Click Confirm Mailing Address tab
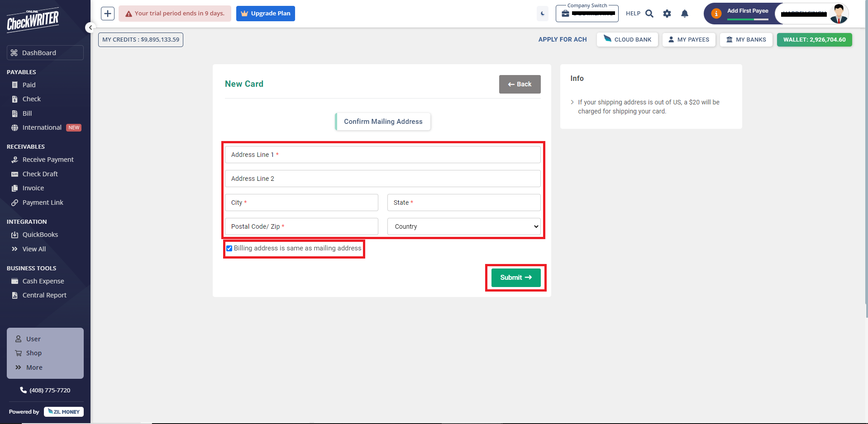This screenshot has width=868, height=424. click(x=383, y=122)
